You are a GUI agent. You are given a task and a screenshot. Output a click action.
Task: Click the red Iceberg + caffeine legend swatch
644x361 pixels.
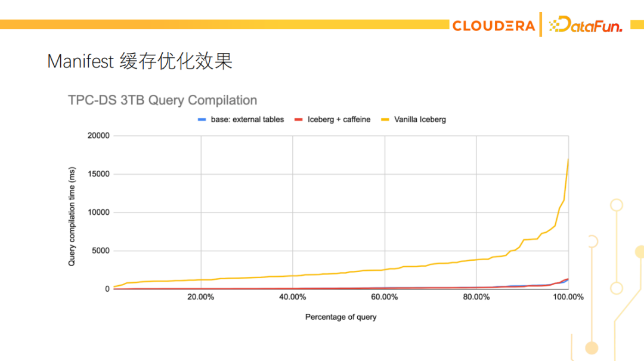298,119
